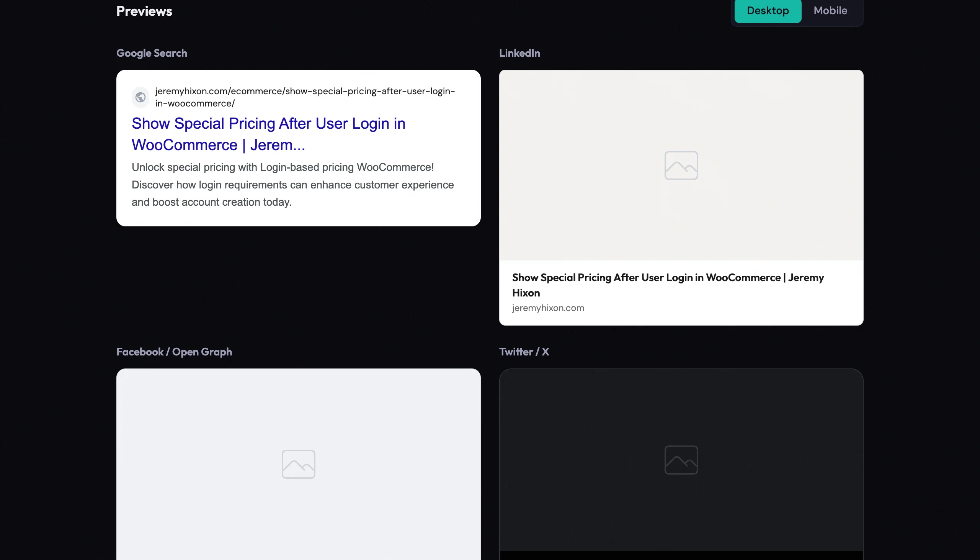The width and height of the screenshot is (980, 560).
Task: Open the Google Search preview section
Action: tap(152, 53)
